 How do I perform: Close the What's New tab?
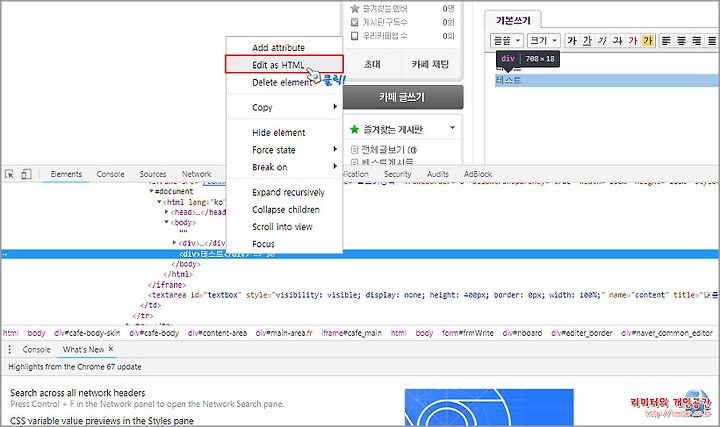pyautogui.click(x=111, y=349)
